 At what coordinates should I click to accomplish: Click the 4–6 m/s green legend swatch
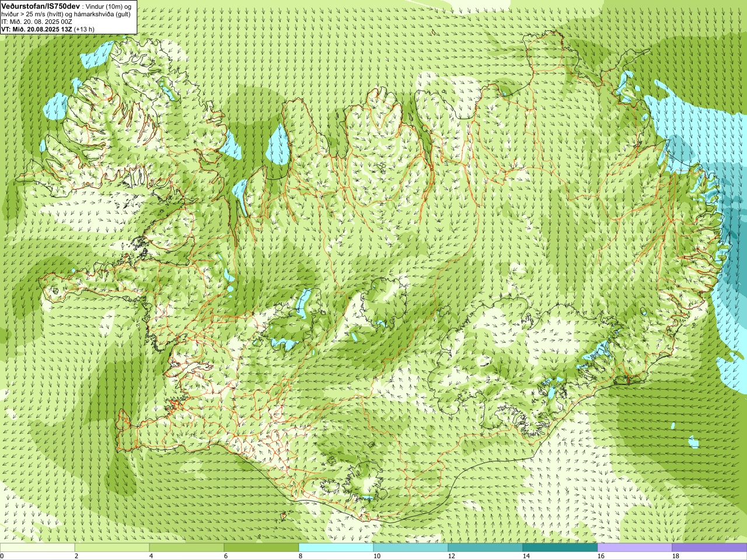(x=187, y=548)
